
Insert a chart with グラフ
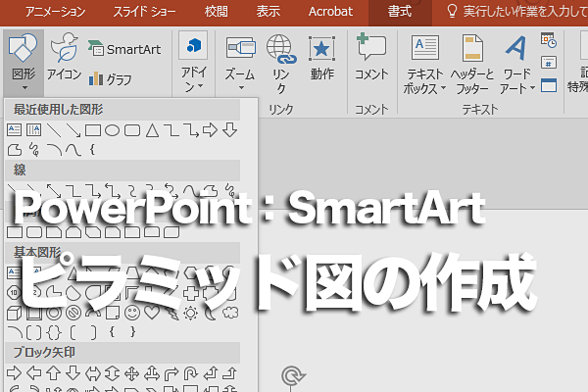[x=110, y=79]
